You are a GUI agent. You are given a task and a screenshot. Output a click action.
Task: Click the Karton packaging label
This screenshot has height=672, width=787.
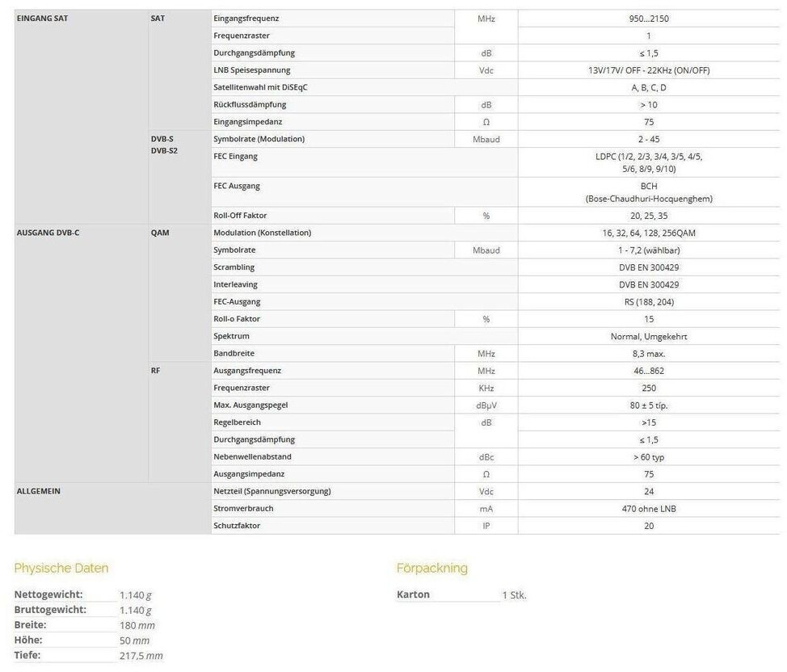[413, 594]
